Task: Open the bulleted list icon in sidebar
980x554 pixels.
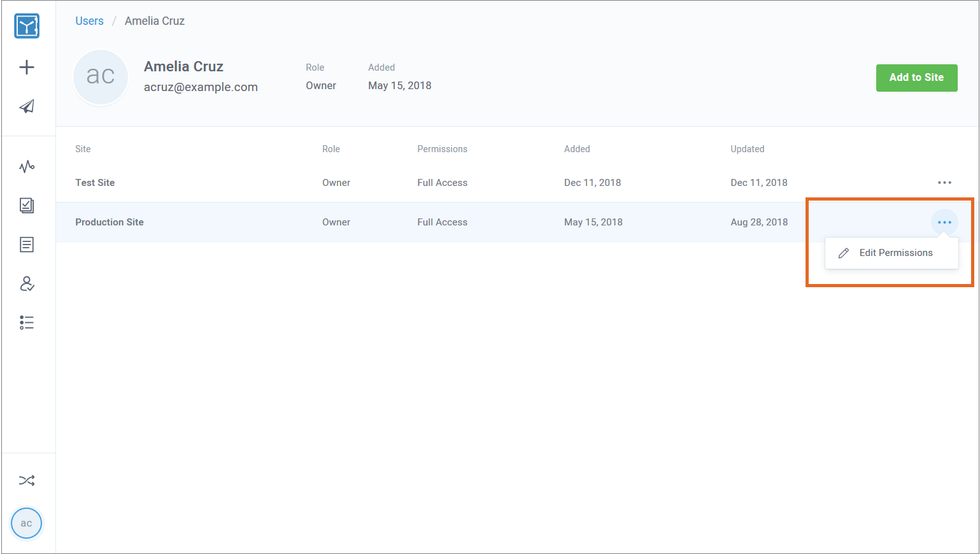Action: pos(27,322)
